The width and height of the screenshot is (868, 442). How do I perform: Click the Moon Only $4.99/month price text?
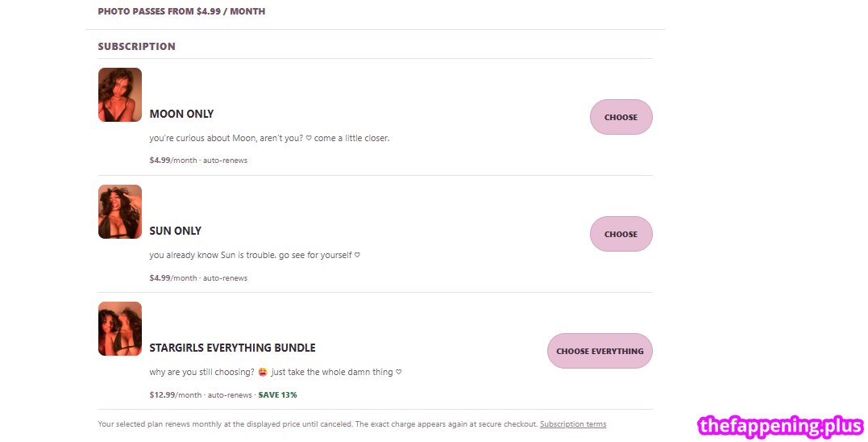(173, 160)
